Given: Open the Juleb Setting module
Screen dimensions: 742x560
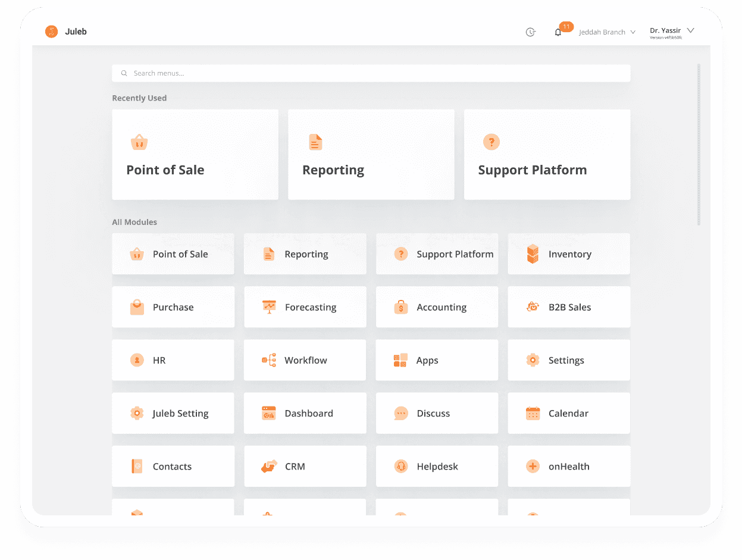Looking at the screenshot, I should (x=173, y=413).
